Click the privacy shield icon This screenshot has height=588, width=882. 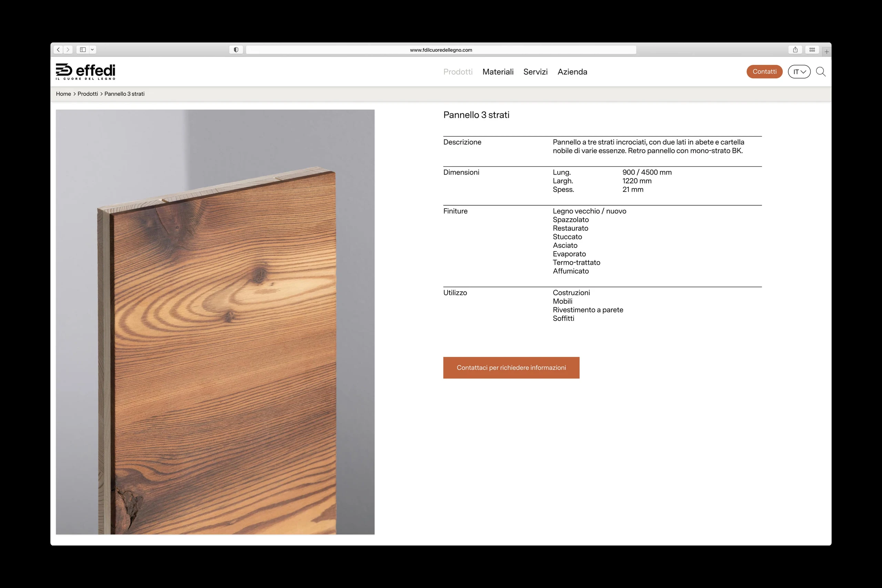(236, 50)
